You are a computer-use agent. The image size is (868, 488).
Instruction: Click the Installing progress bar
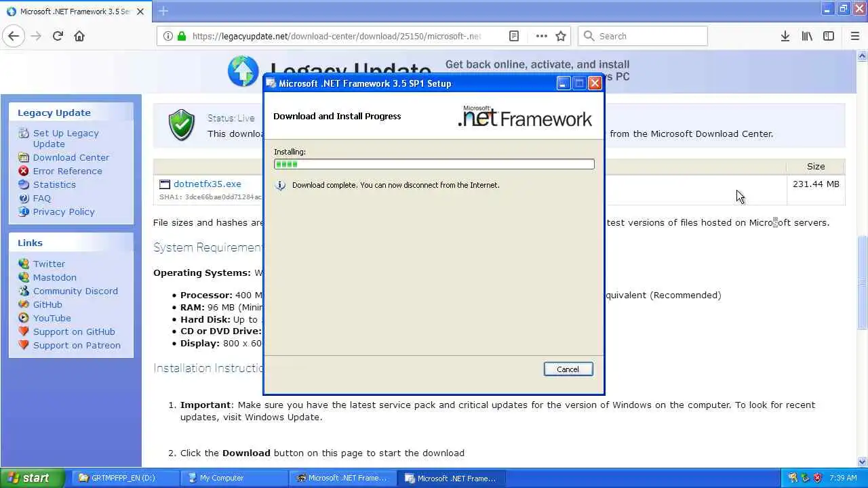coord(434,164)
